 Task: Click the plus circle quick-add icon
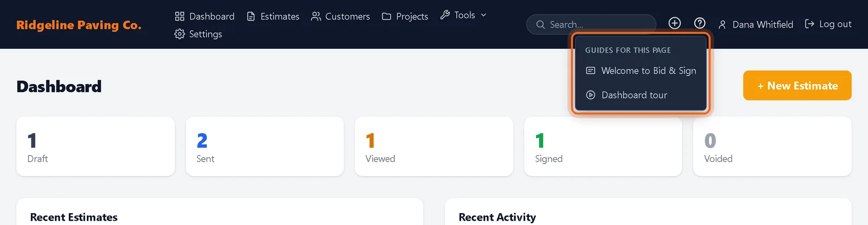tap(674, 23)
